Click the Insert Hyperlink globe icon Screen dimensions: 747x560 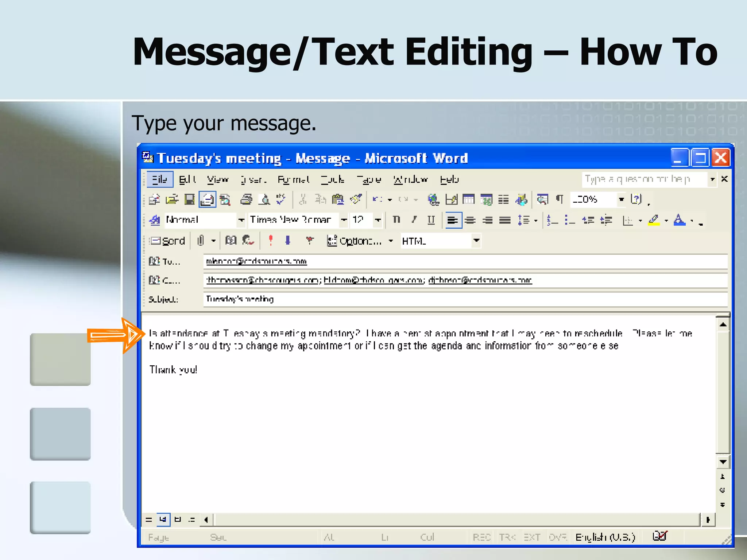point(433,199)
